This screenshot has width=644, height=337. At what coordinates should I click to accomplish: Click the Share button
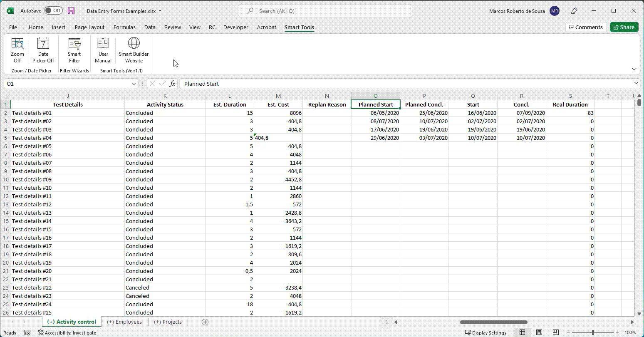(x=624, y=27)
